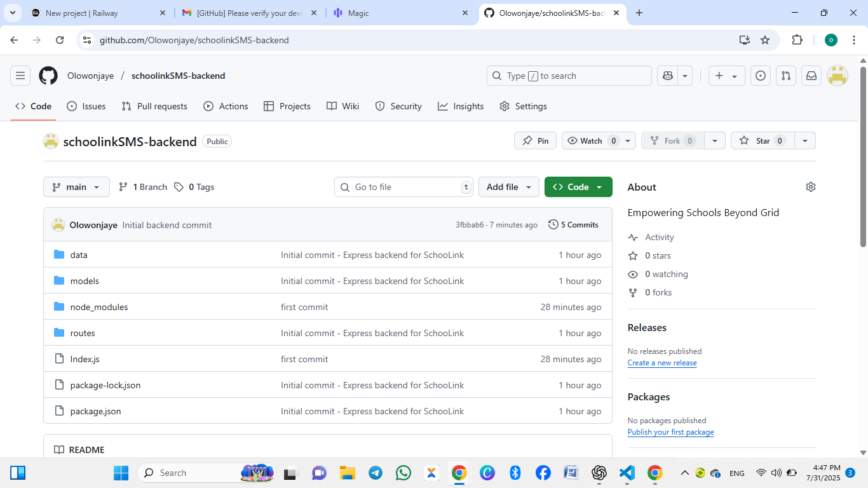
Task: Click install app icon in address bar
Action: 745,40
